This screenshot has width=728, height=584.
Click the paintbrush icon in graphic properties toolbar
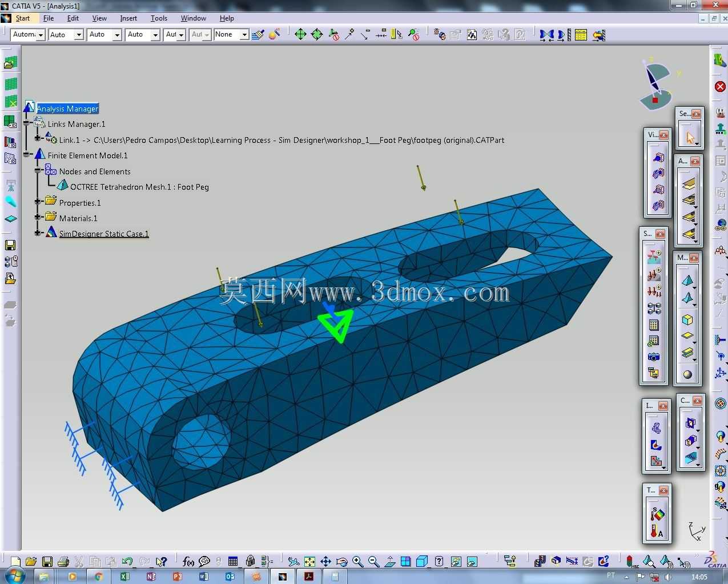(258, 35)
